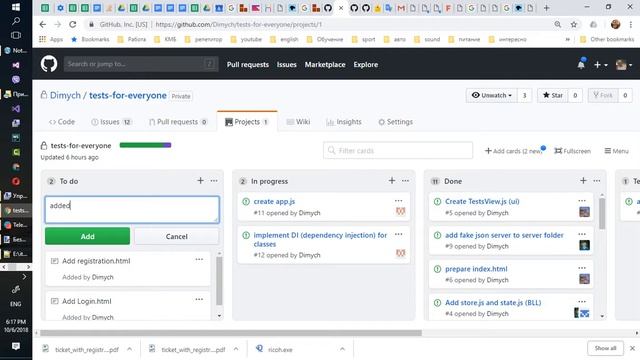
Task: Click the GitHub octocat logo
Action: coord(49,64)
